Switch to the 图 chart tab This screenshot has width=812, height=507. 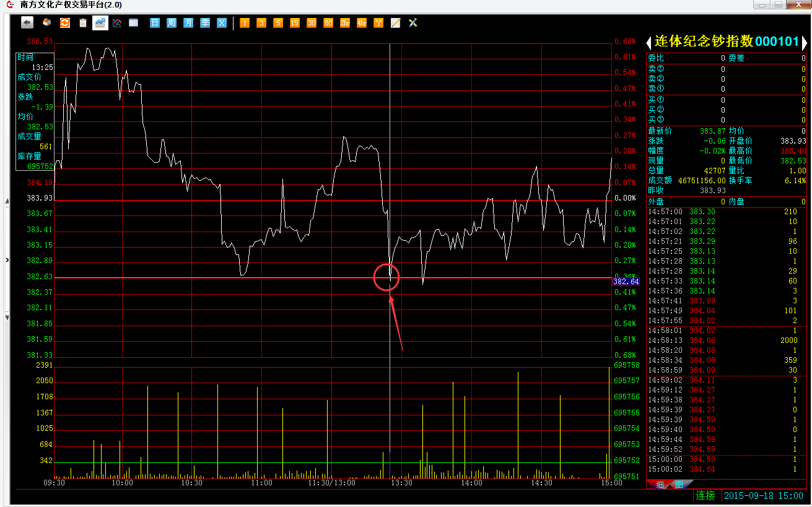(x=678, y=484)
